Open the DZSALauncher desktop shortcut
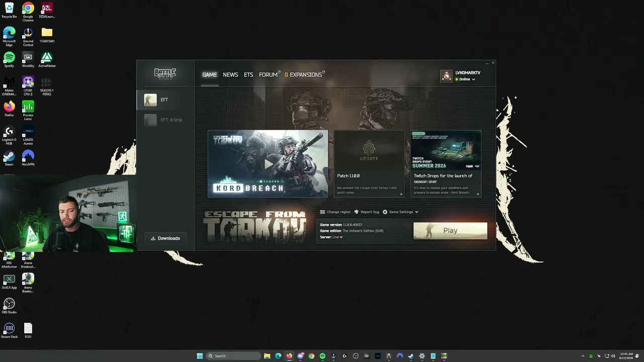644x362 pixels. tap(47, 11)
